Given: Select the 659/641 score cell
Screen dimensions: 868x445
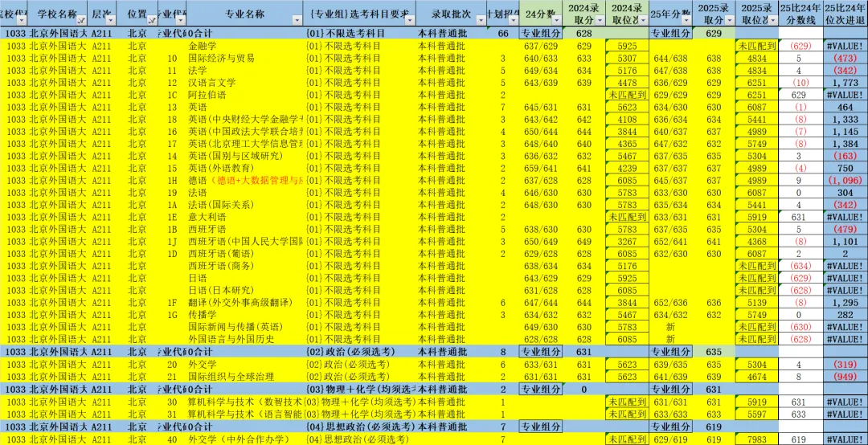Looking at the screenshot, I should point(540,168).
